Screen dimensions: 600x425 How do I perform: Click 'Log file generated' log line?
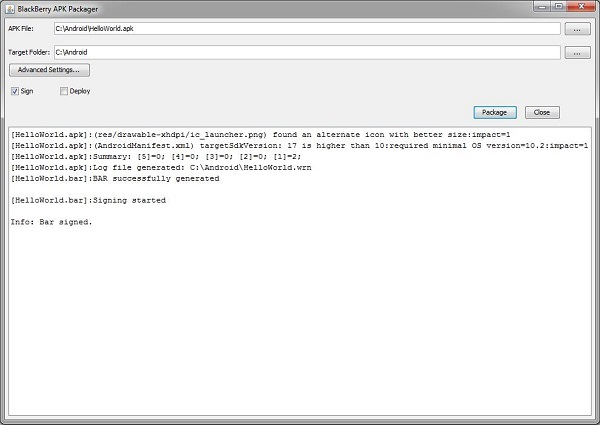161,168
